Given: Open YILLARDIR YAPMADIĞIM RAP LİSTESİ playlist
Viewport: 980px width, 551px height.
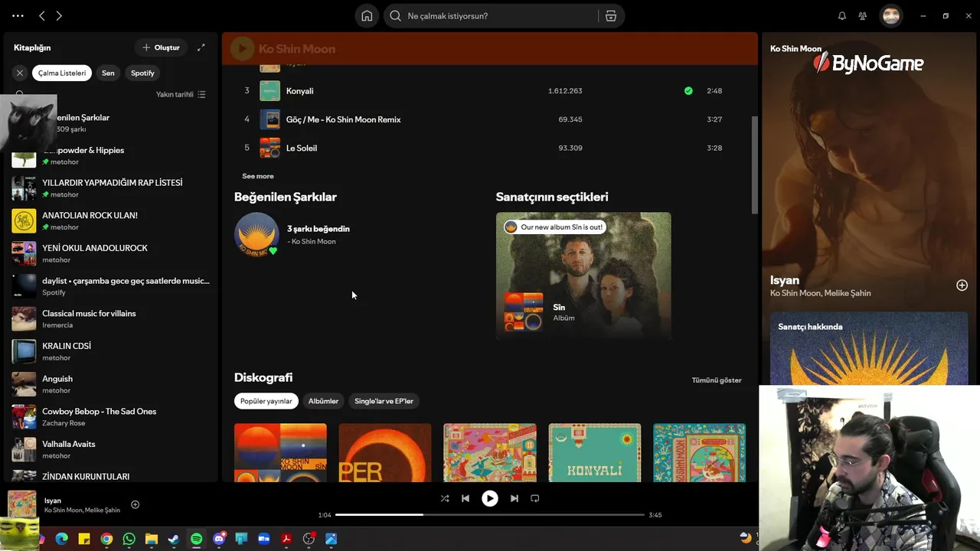Looking at the screenshot, I should coord(111,188).
